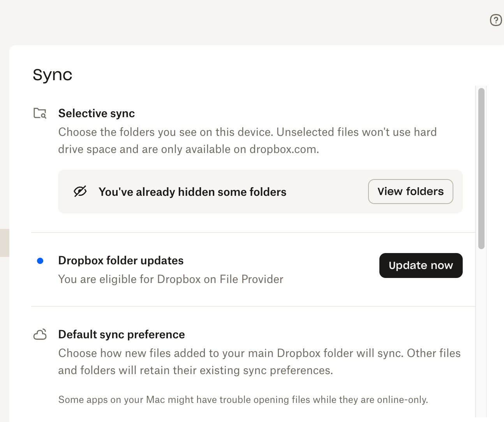Click the Selective sync description paragraph
Viewport: 504px width, 422px height.
[247, 141]
